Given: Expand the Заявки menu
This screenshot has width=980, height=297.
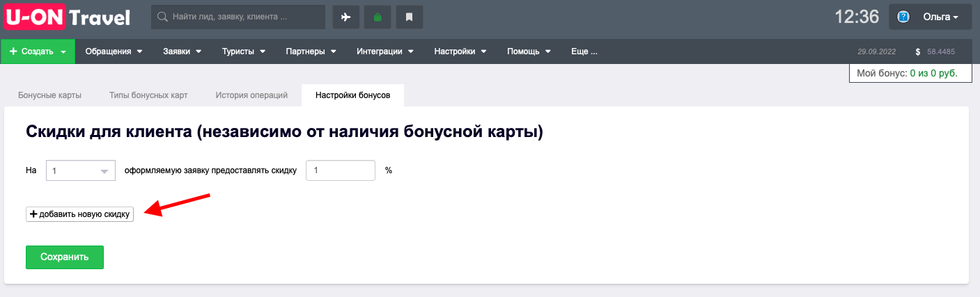Looking at the screenshot, I should (182, 51).
